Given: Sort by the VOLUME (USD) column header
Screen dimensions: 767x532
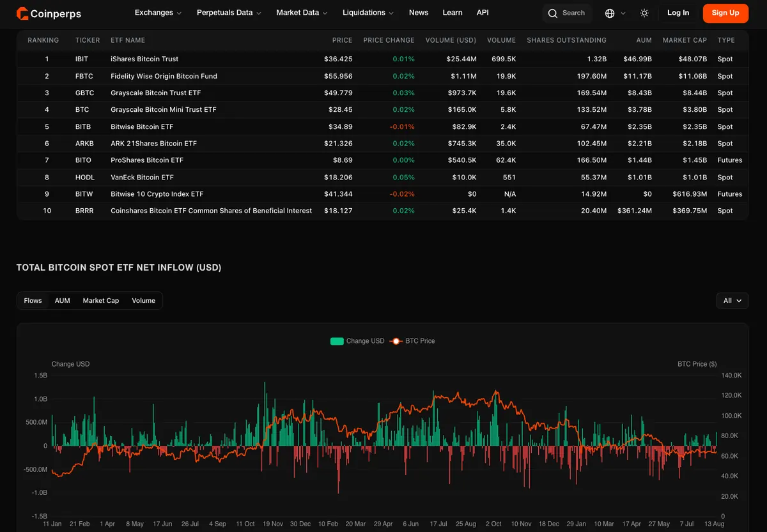Looking at the screenshot, I should (x=451, y=40).
